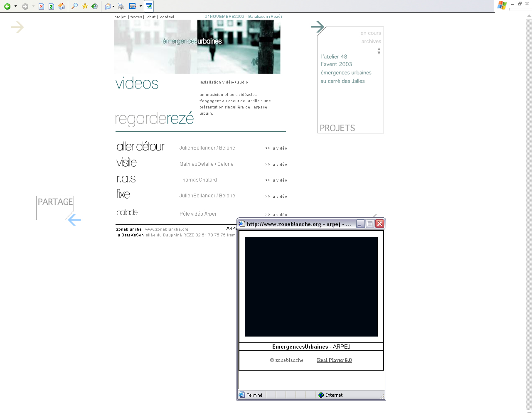Open the 'balade' video title
Screen dimensions: 532x413
(x=127, y=212)
